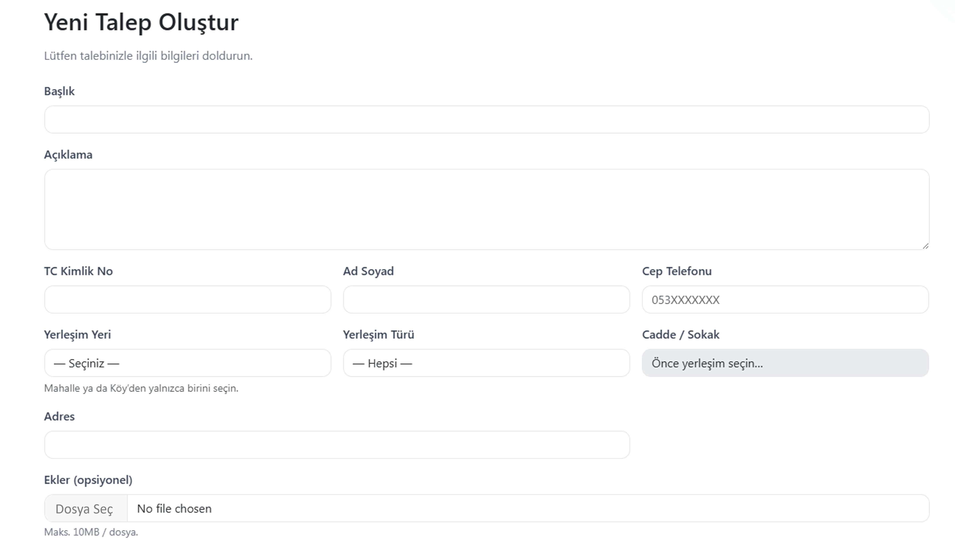Viewport: 980px width, 551px height.
Task: Click the Yerleşim Yeri label
Action: 77,335
